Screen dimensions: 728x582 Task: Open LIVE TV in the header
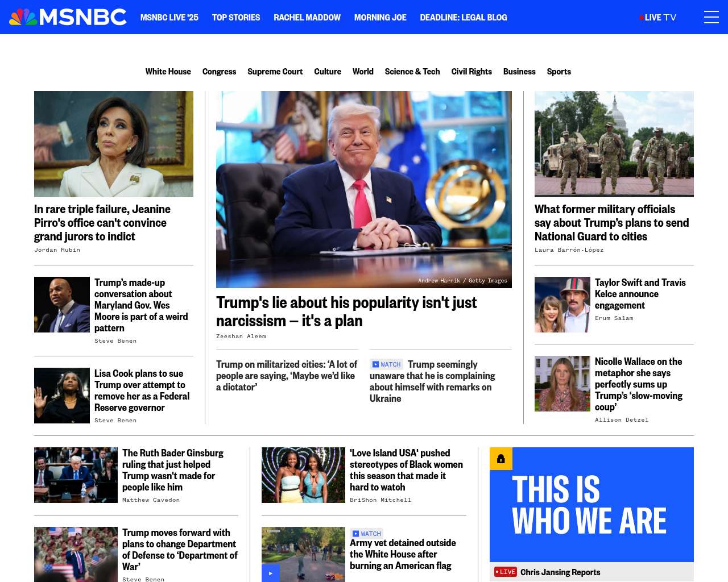[x=658, y=18]
